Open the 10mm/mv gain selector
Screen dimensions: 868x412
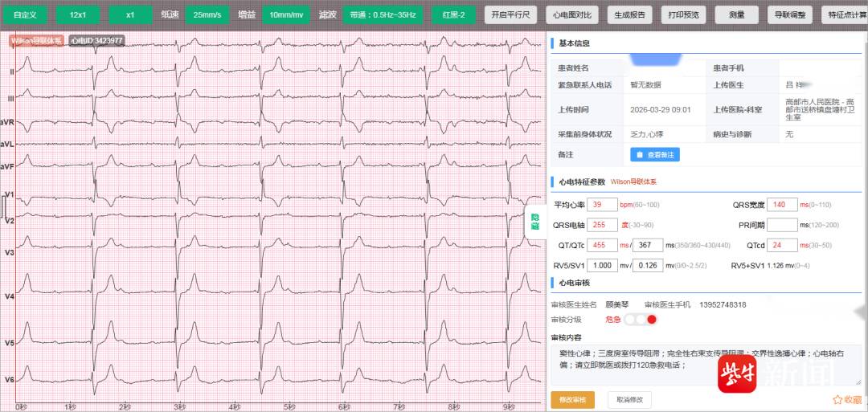286,14
